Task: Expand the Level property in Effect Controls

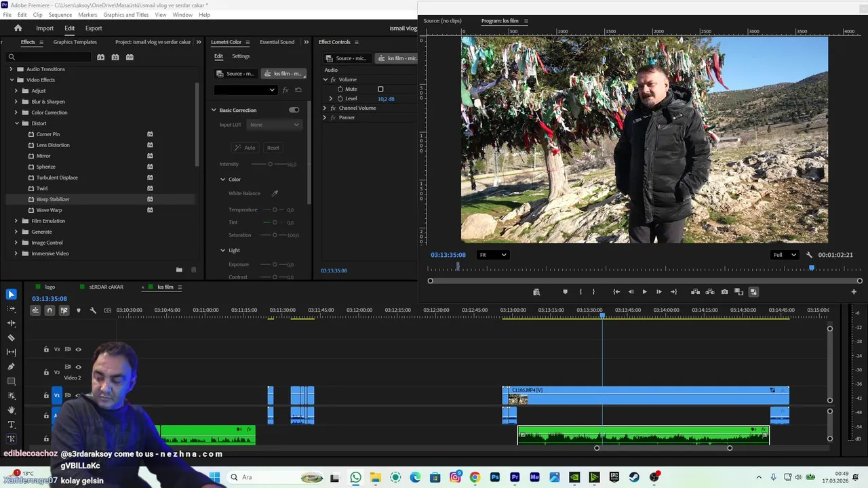Action: [332, 99]
